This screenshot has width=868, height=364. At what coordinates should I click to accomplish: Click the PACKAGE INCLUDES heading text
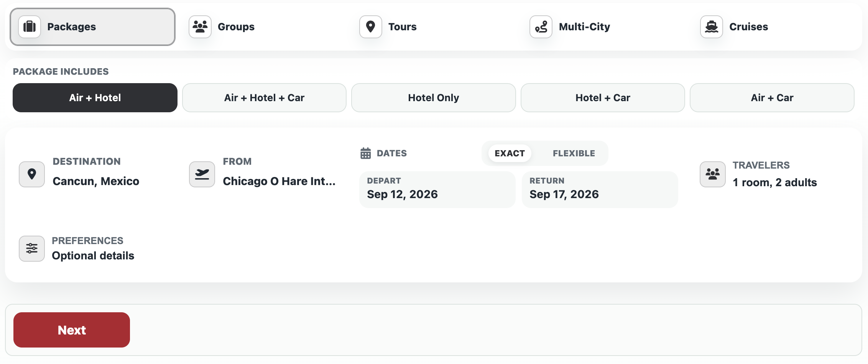coord(61,72)
